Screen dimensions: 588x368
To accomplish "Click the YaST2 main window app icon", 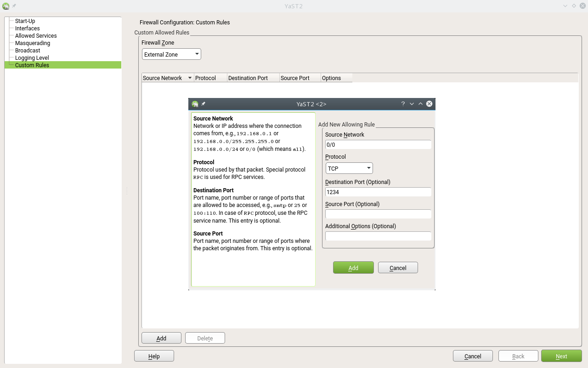I will coord(6,6).
